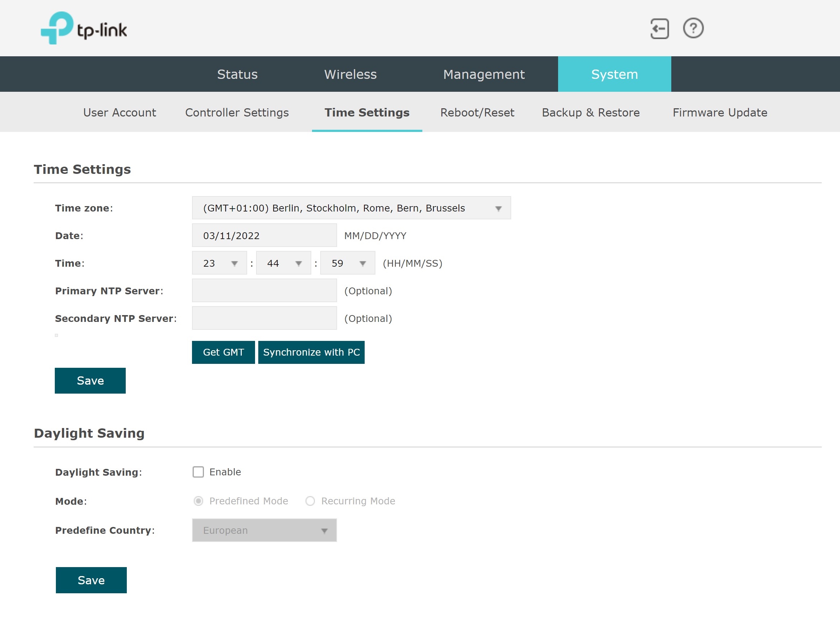This screenshot has width=840, height=618.
Task: Click Synchronize with PC button
Action: (311, 352)
